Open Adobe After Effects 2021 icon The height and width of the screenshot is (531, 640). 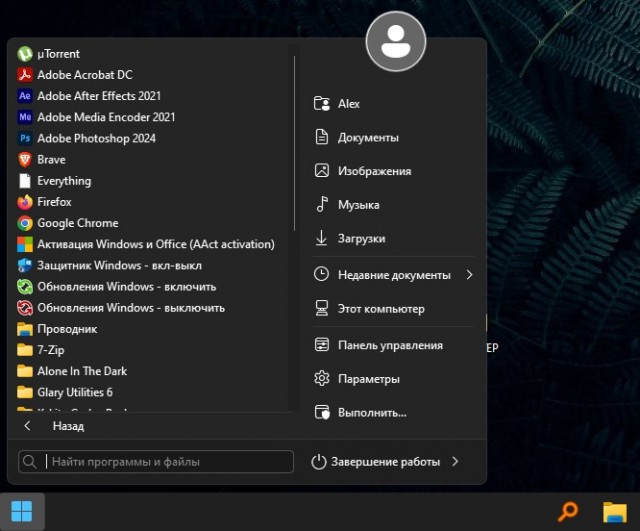point(24,96)
